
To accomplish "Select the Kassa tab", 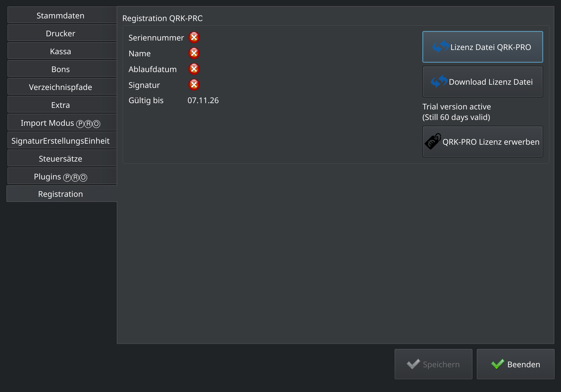I will tap(62, 51).
